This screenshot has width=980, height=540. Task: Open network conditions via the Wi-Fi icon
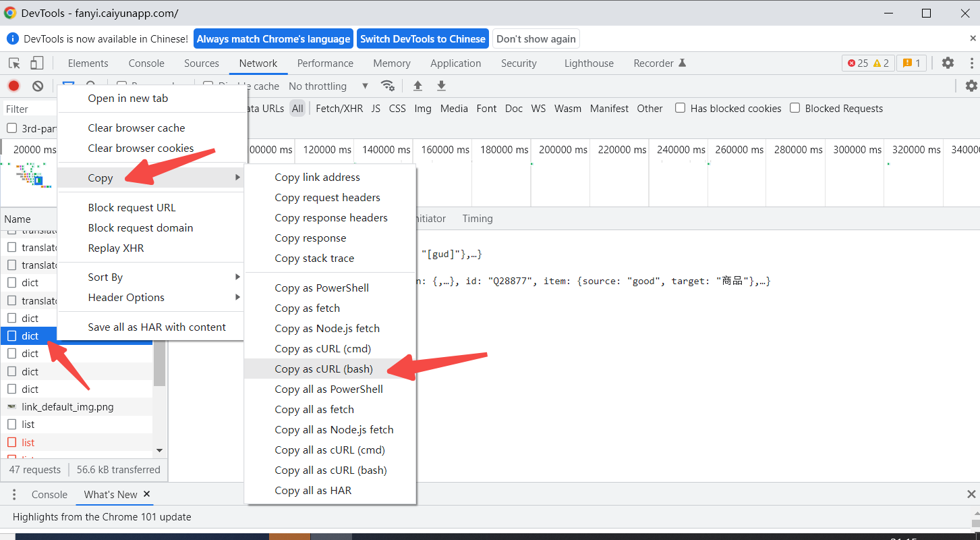pos(387,86)
